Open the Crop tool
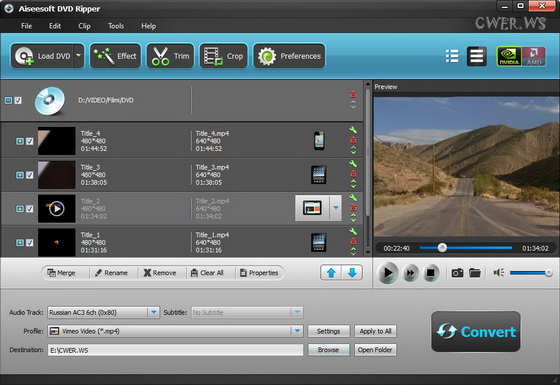560x385 pixels. click(223, 56)
